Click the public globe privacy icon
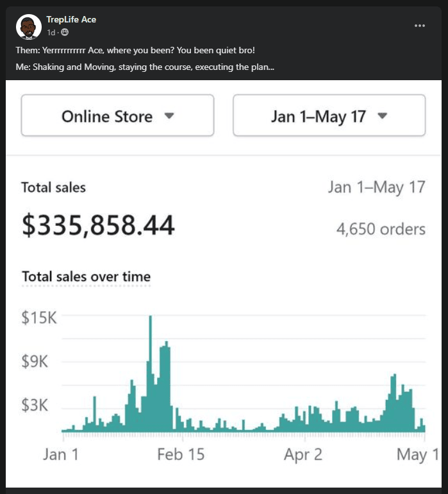Image resolution: width=448 pixels, height=494 pixels. 65,33
